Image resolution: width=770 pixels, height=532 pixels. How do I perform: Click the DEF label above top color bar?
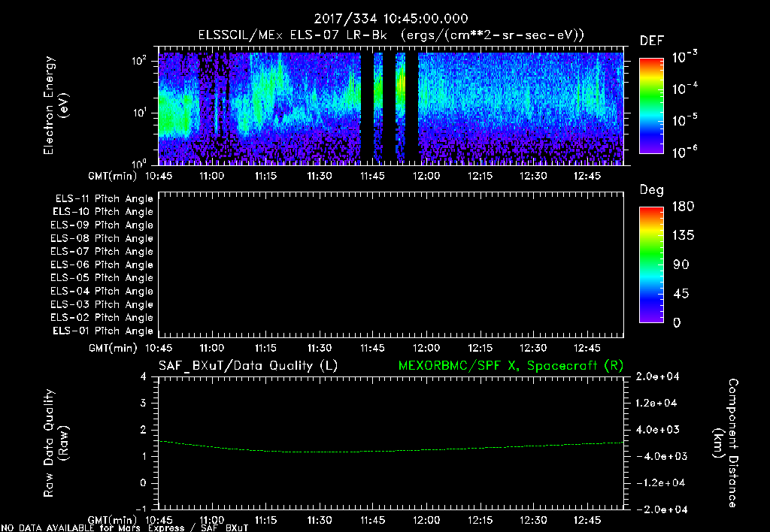(x=652, y=41)
